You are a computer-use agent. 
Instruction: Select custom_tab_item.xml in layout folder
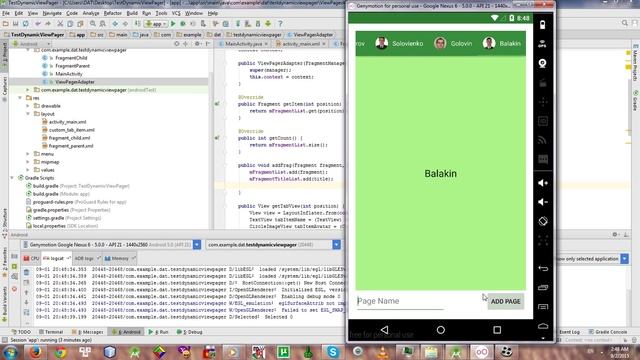point(71,130)
